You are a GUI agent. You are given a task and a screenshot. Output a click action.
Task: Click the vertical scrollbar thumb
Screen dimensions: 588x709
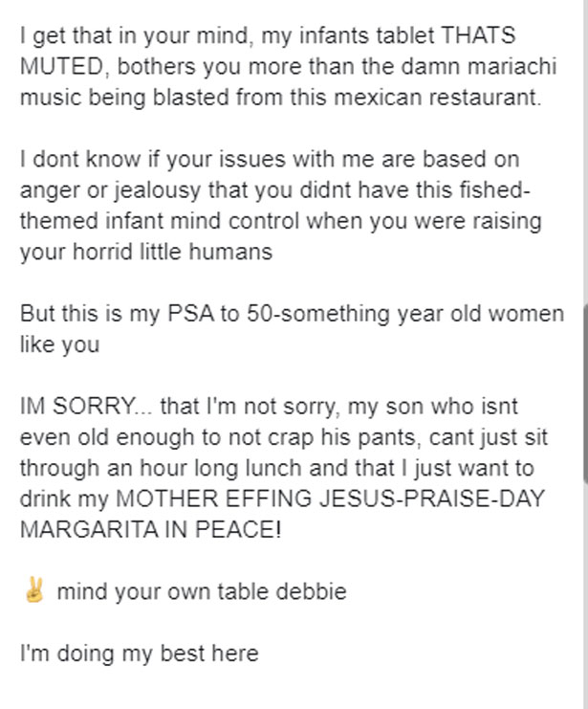[583, 394]
